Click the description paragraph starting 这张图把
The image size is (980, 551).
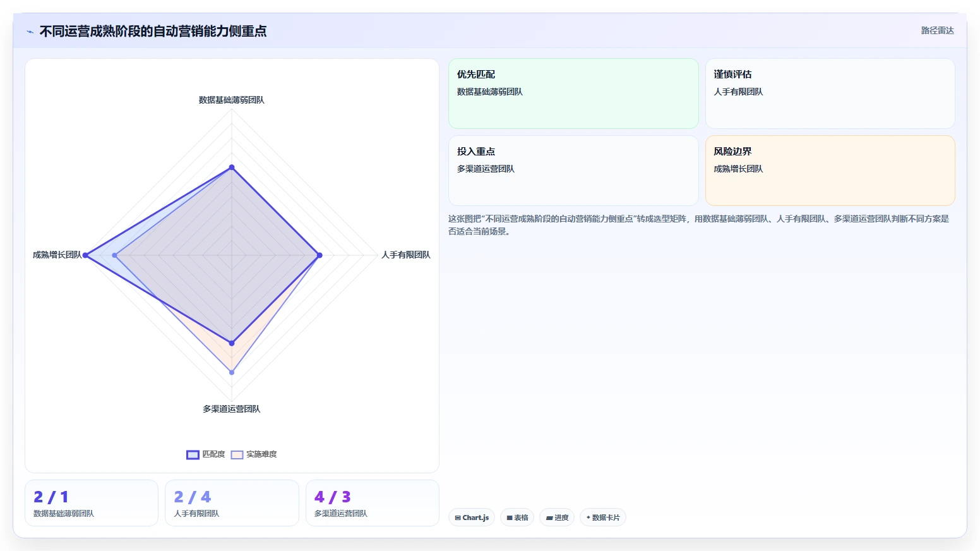pos(698,225)
